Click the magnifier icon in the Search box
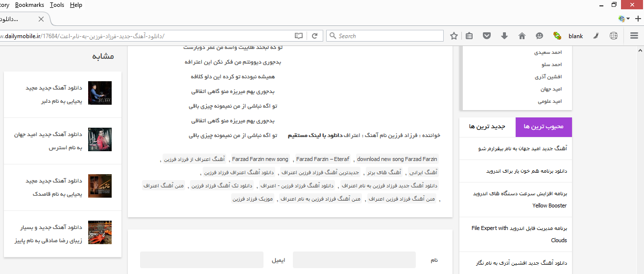Screen dimensions: 644x274 point(333,36)
